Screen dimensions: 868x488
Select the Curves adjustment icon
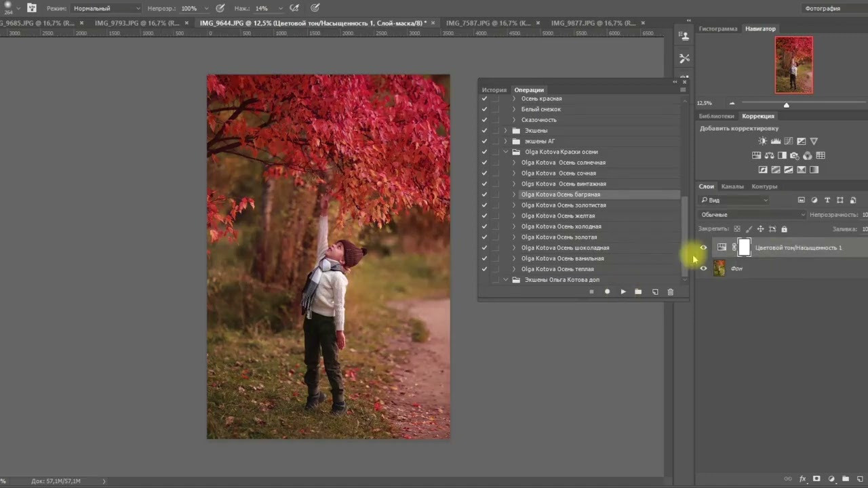789,140
